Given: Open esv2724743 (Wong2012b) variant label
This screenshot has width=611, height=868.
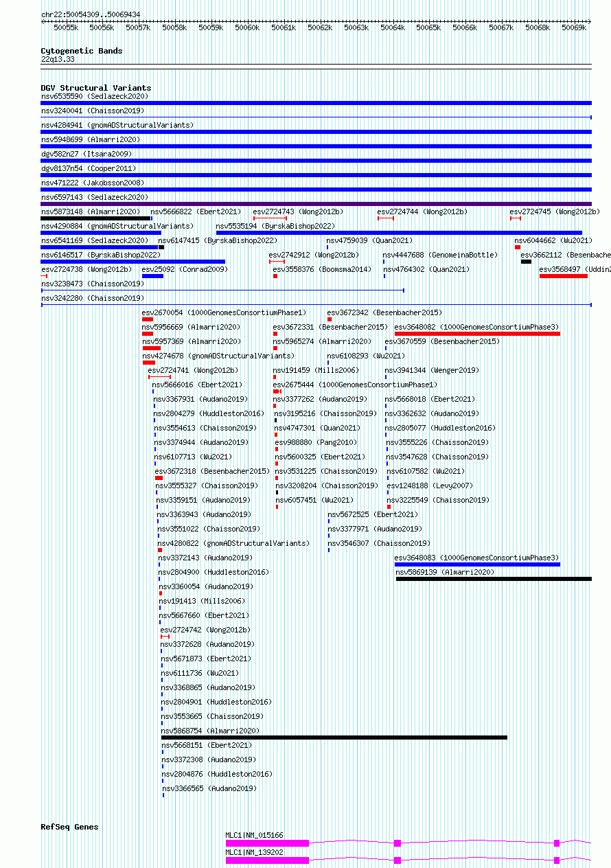Looking at the screenshot, I should 298,212.
